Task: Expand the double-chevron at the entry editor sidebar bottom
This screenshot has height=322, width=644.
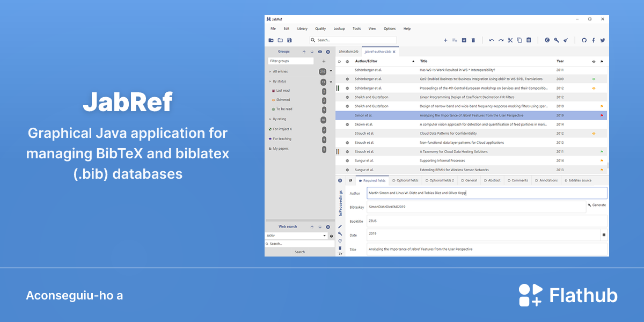Action: [340, 253]
